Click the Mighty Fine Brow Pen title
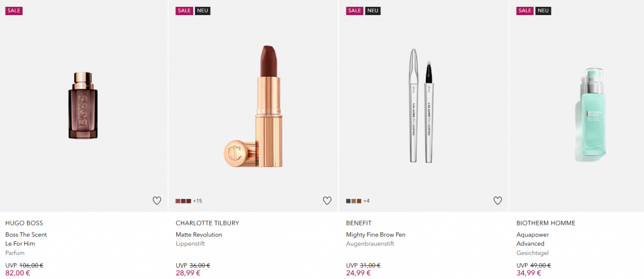 (x=375, y=235)
